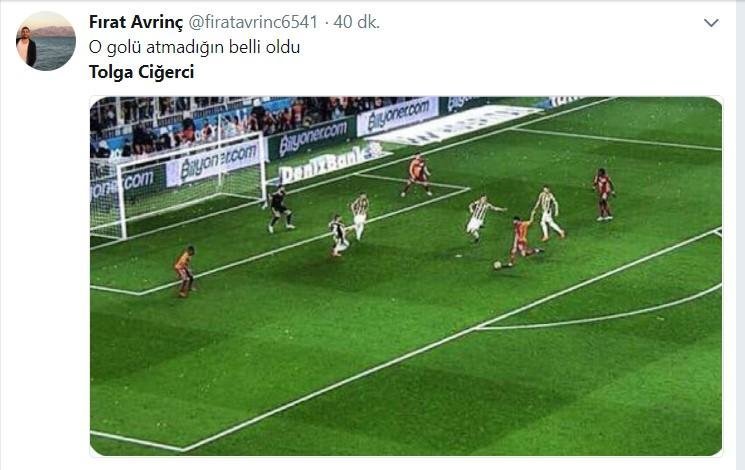Click the Bilyoner.com board behind the goal
Screen dimensions: 745x470
point(215,161)
